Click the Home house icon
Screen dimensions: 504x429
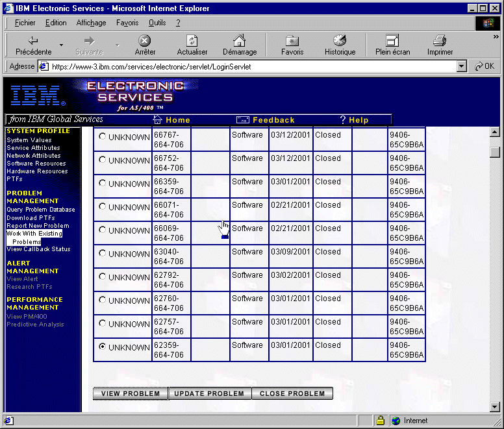[x=157, y=119]
